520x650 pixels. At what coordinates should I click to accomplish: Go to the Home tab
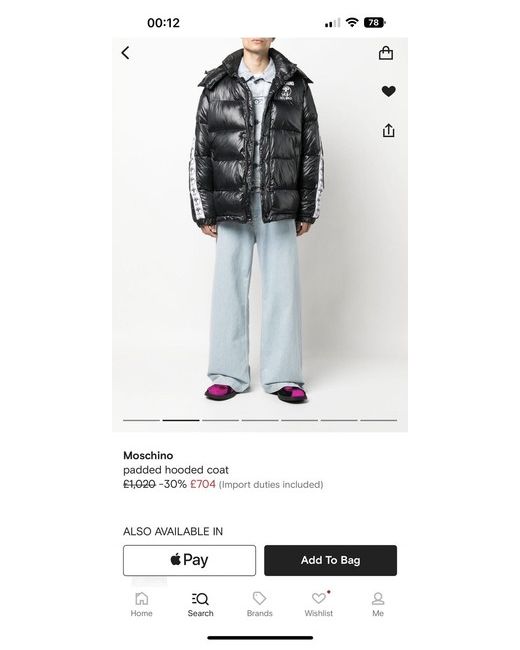141,604
